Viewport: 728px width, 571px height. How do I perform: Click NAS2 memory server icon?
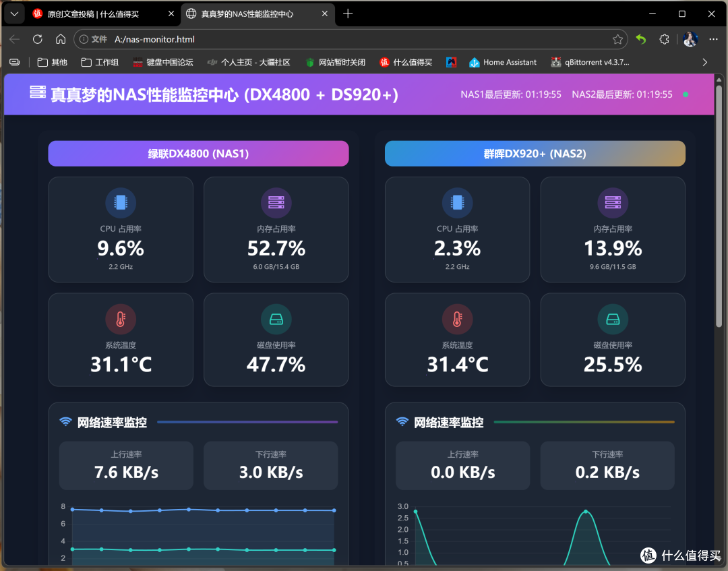pyautogui.click(x=613, y=202)
